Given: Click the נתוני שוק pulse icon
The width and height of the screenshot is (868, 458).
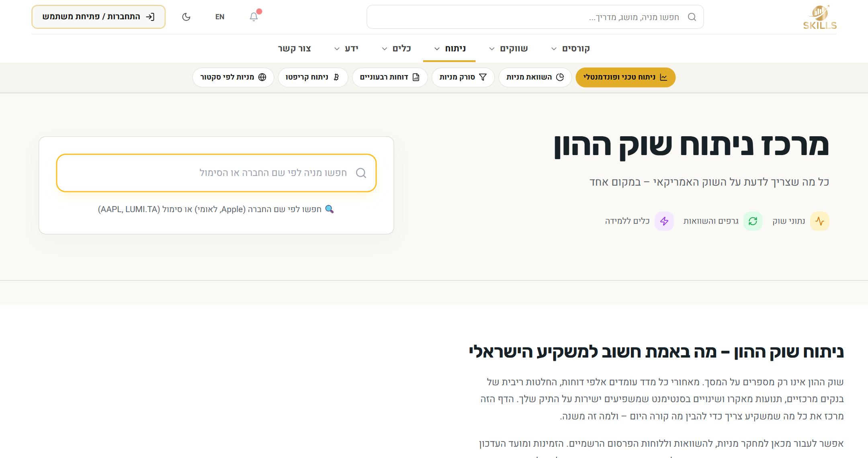Looking at the screenshot, I should [x=820, y=221].
